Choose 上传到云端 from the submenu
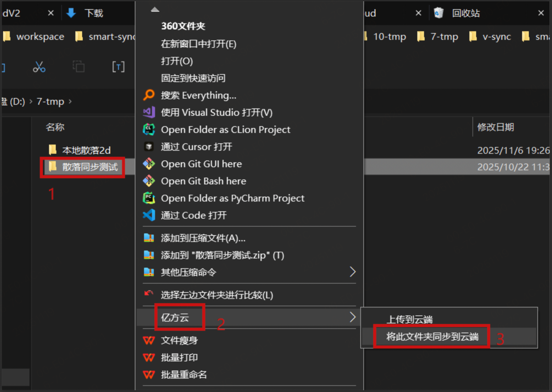The width and height of the screenshot is (552, 392). pos(409,319)
